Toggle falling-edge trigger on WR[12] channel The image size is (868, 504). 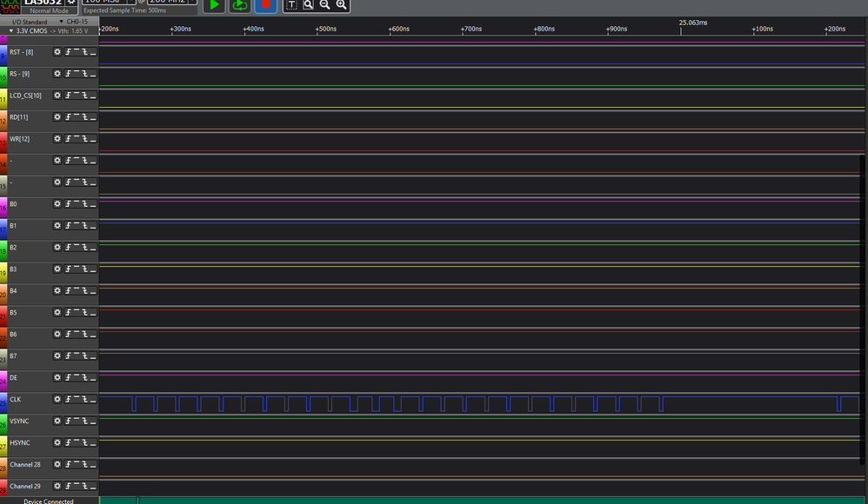tap(84, 138)
